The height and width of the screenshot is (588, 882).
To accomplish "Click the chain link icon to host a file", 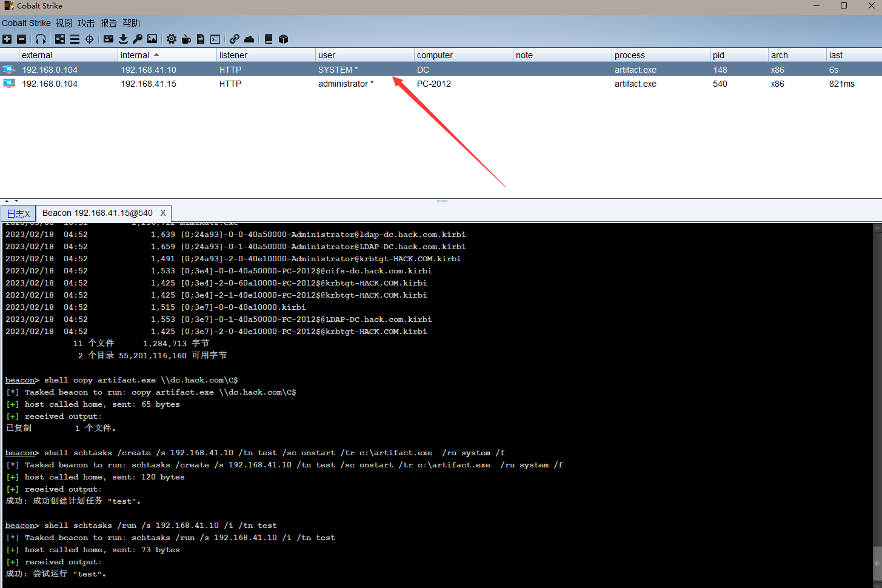I will point(235,39).
